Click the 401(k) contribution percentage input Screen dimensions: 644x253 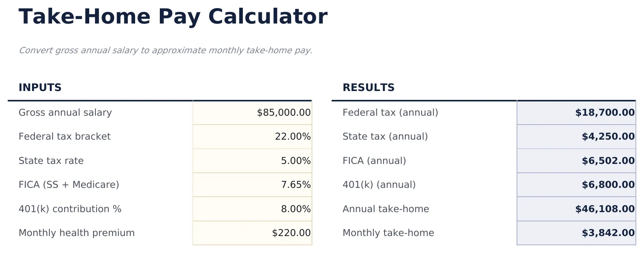coord(252,209)
